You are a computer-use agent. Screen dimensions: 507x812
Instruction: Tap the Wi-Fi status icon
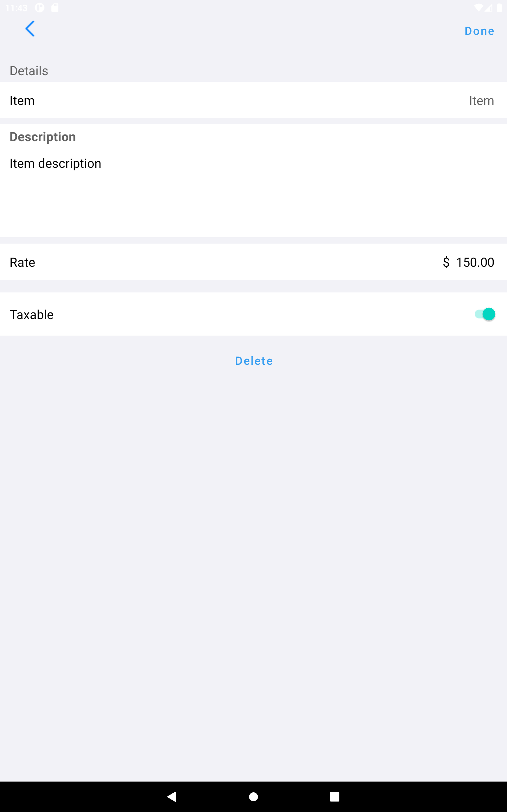tap(478, 8)
